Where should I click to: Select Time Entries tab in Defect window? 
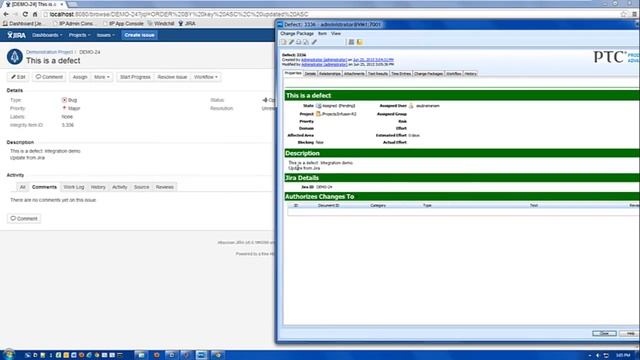coord(401,74)
